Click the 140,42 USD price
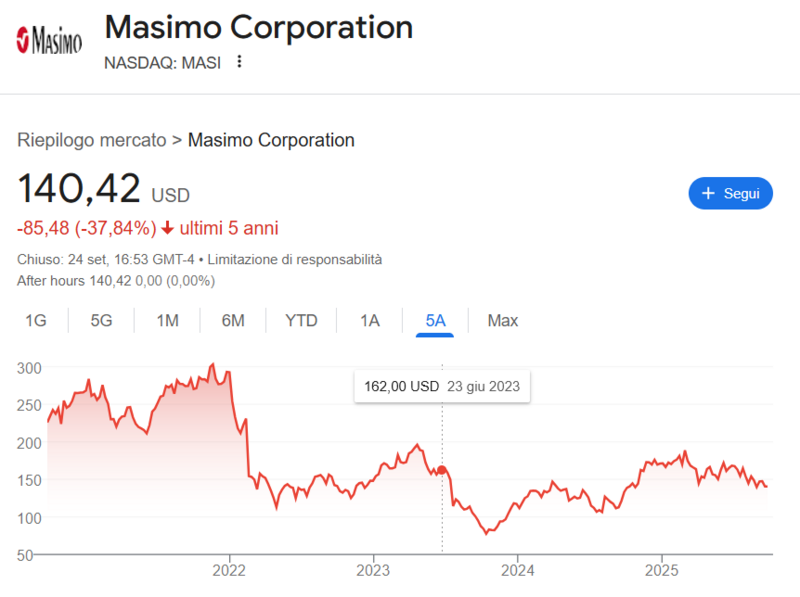This screenshot has height=597, width=800. pos(80,190)
